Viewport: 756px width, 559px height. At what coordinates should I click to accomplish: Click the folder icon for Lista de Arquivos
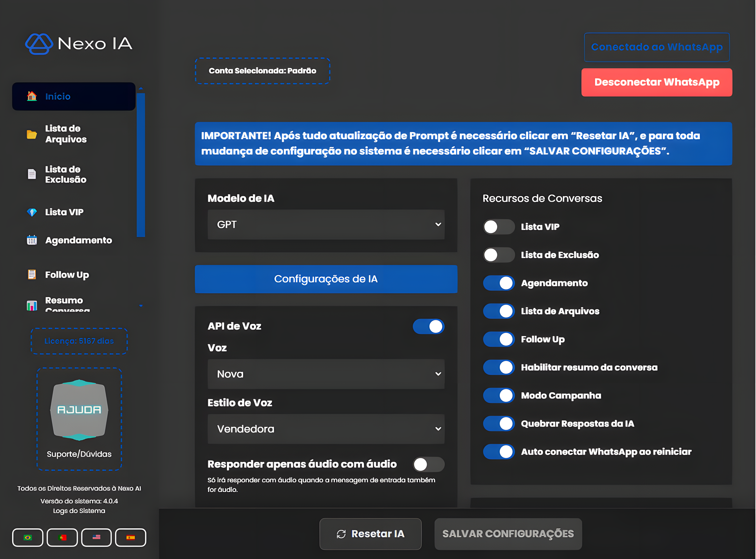pyautogui.click(x=32, y=134)
